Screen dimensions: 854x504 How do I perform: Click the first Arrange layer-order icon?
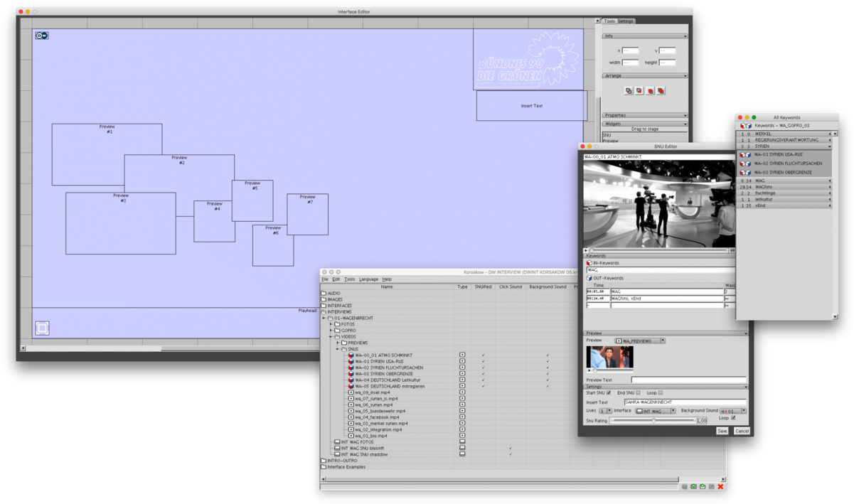point(629,91)
